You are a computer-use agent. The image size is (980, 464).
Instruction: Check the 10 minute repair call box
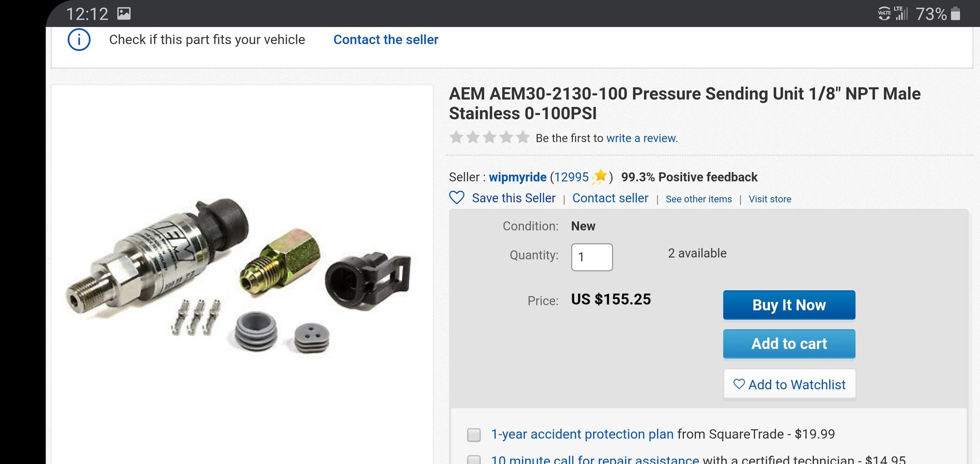coord(474,460)
